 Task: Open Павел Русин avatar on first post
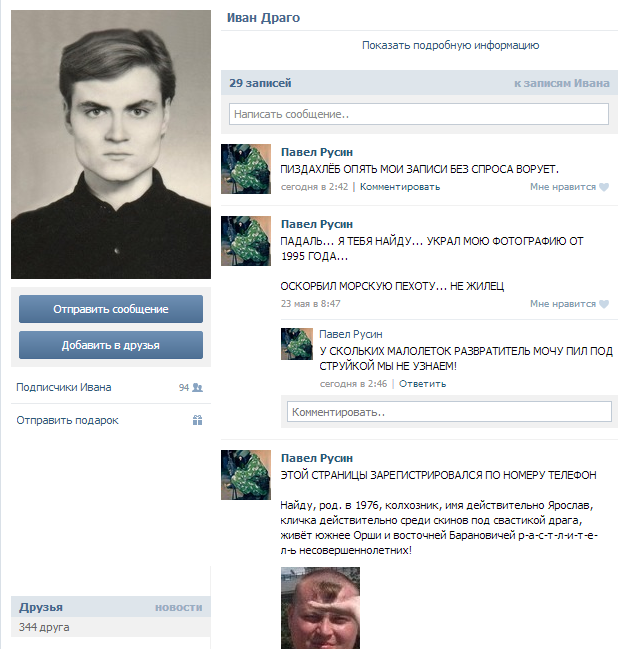click(246, 169)
